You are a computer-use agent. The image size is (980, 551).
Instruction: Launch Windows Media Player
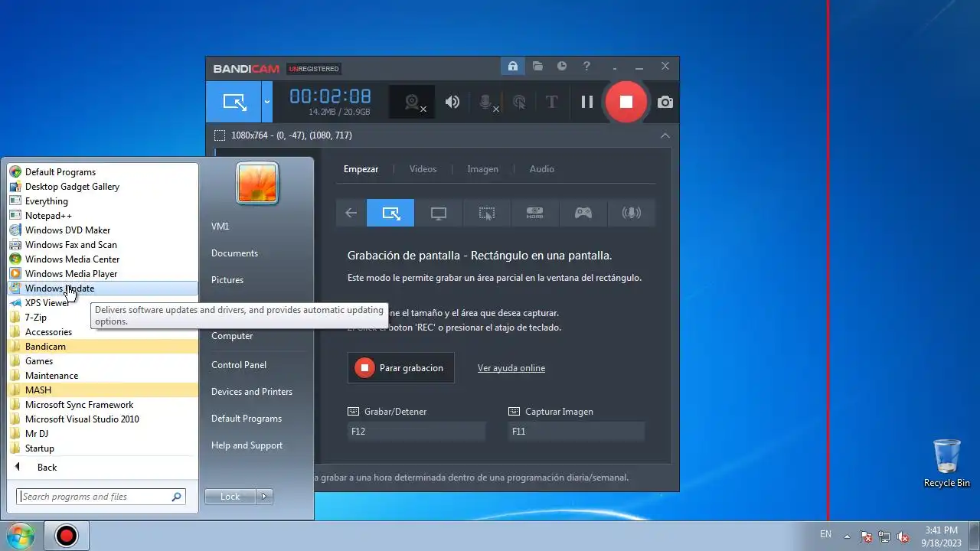pos(103,274)
